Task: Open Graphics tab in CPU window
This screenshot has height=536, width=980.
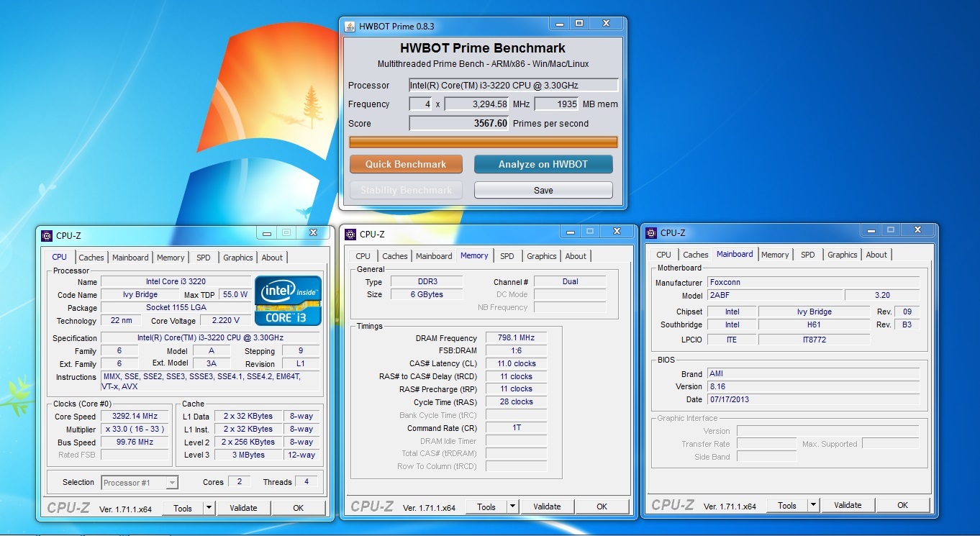Action: 238,258
